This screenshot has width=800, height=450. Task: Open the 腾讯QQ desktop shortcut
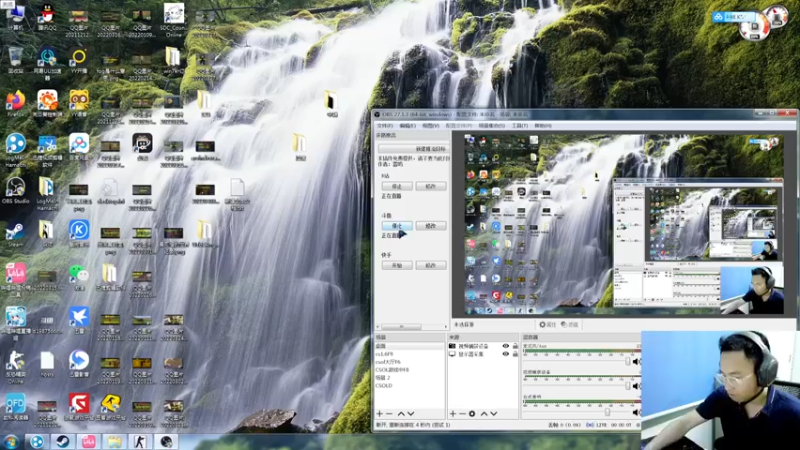point(47,17)
